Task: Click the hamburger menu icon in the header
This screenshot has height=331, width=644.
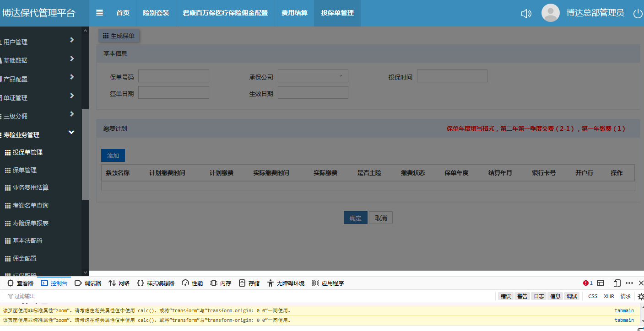Action: 99,13
